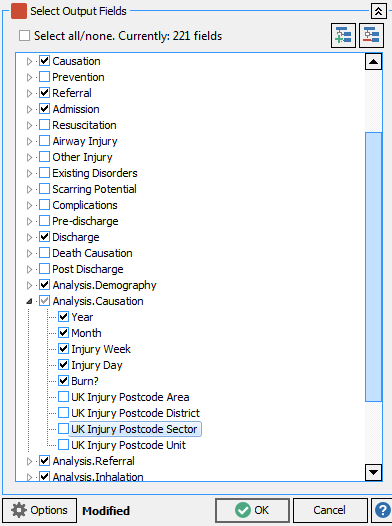Select the UK Injury Postcode Sector label
The image size is (392, 526).
[x=134, y=429]
